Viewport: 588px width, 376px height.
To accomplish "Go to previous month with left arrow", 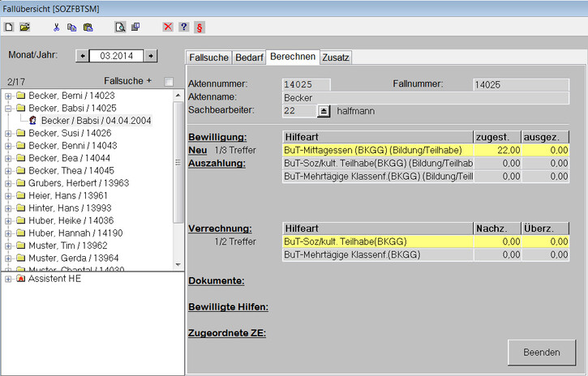I will 82,56.
